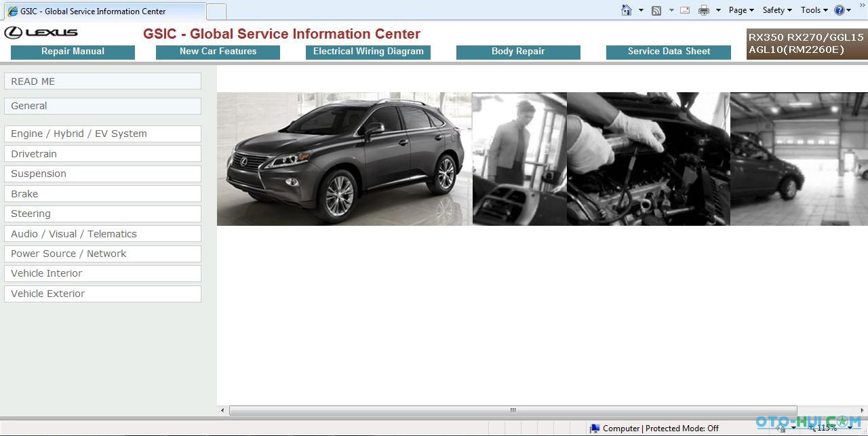Image resolution: width=868 pixels, height=436 pixels.
Task: Open the Engine / Hybrid / EV System category
Action: click(102, 134)
